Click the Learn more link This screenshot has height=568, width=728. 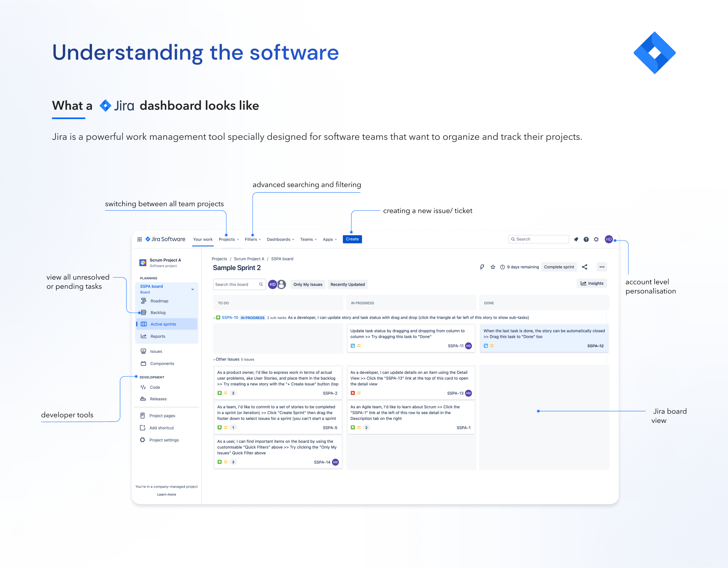coord(166,494)
